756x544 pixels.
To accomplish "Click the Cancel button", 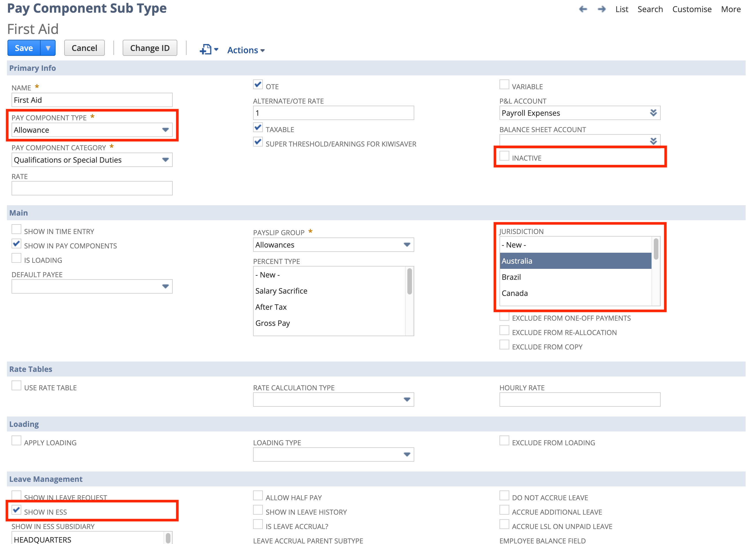I will (84, 48).
